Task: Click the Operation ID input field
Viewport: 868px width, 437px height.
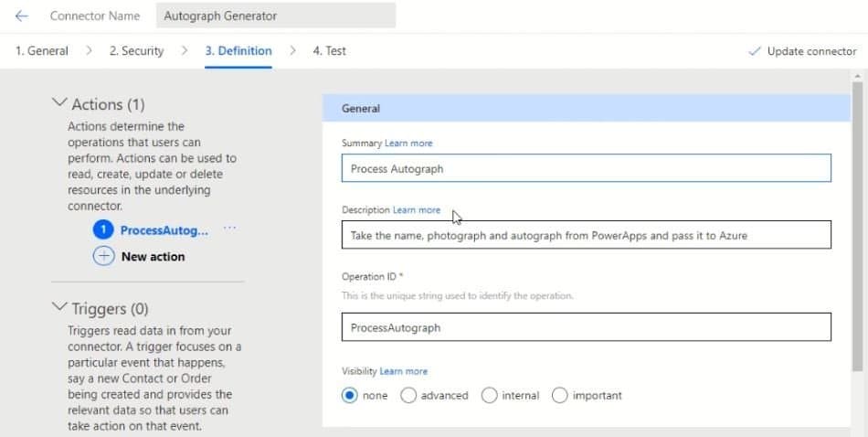Action: [587, 327]
